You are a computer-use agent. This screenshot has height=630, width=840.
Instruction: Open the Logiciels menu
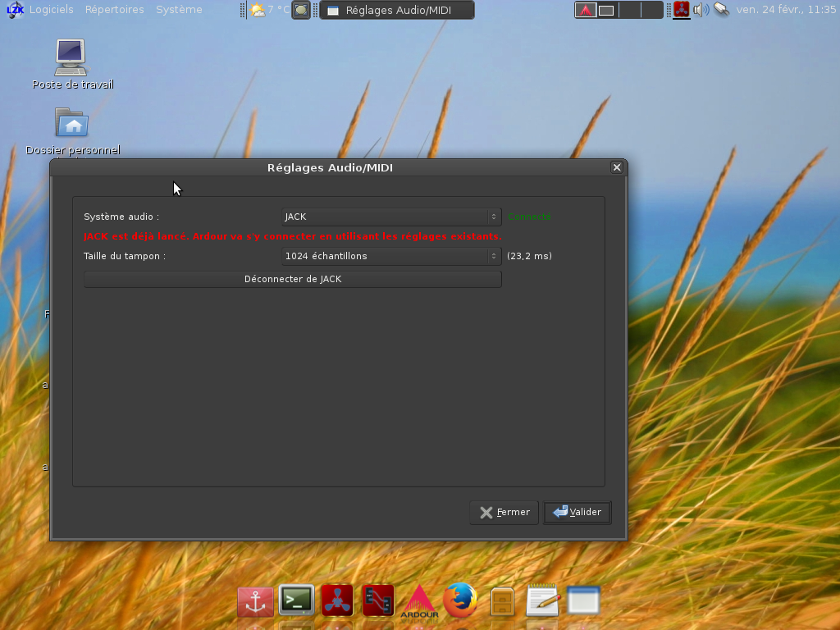tap(52, 10)
